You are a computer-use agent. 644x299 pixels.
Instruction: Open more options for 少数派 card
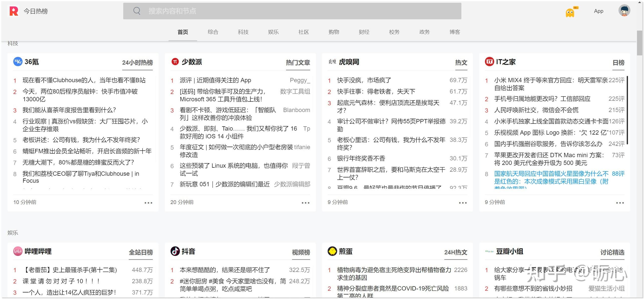click(x=306, y=203)
